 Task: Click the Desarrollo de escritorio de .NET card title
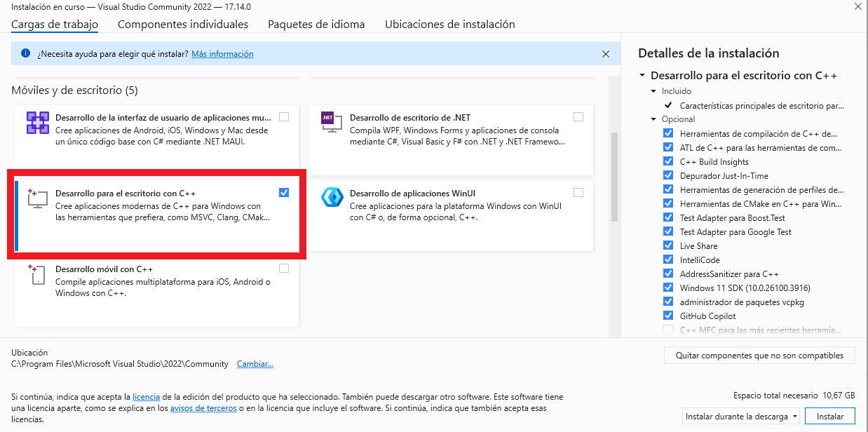410,117
